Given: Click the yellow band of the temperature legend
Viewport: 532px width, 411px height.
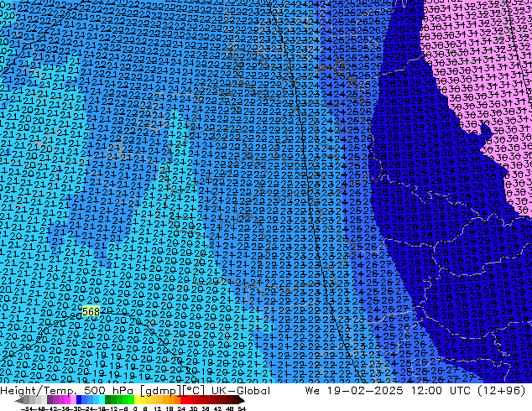Looking at the screenshot, I should [137, 400].
